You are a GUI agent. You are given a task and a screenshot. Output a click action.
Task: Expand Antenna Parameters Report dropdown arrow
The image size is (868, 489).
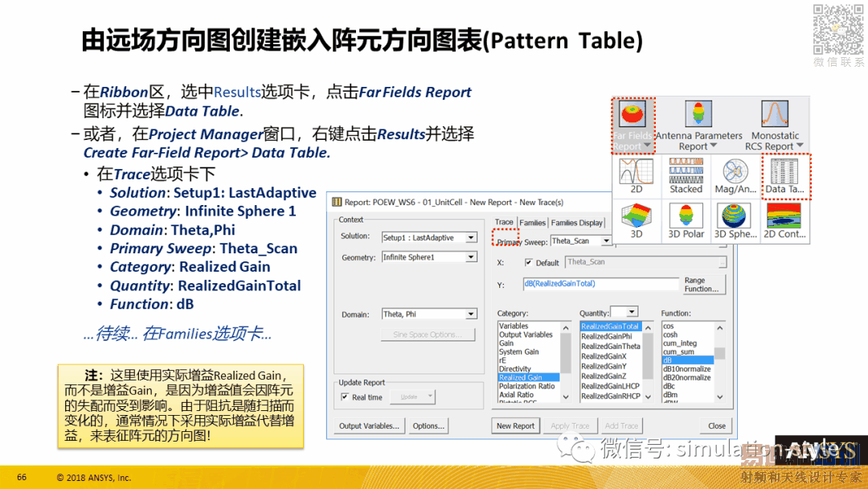713,146
